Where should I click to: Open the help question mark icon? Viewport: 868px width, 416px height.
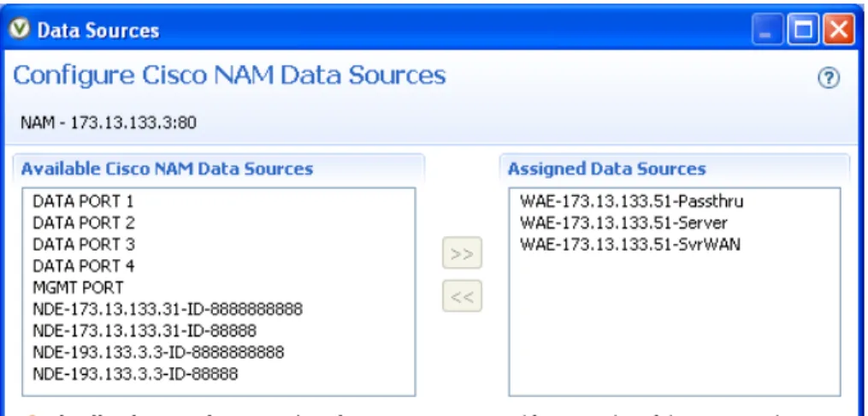pyautogui.click(x=828, y=78)
